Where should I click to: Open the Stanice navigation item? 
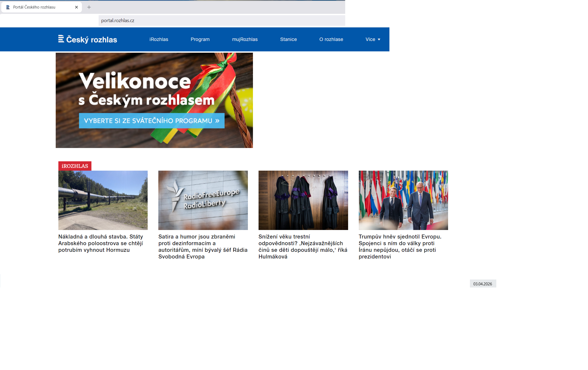(288, 39)
